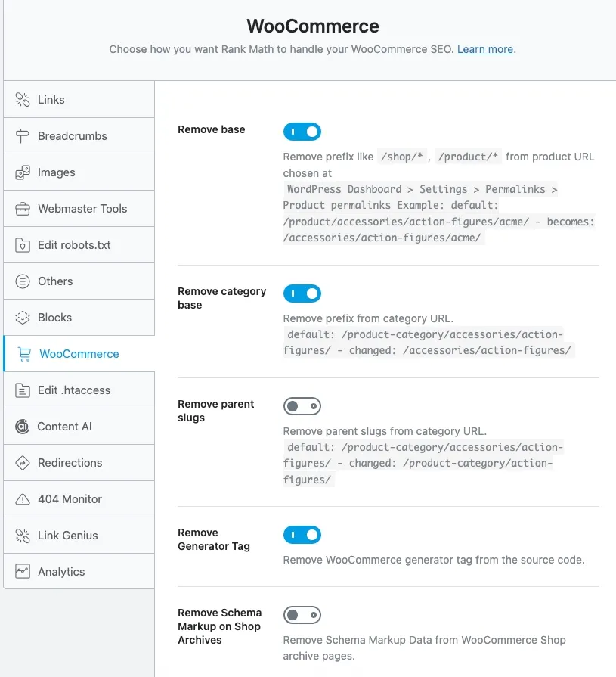Click the Others list icon
Screen dimensions: 616x677
(x=23, y=281)
